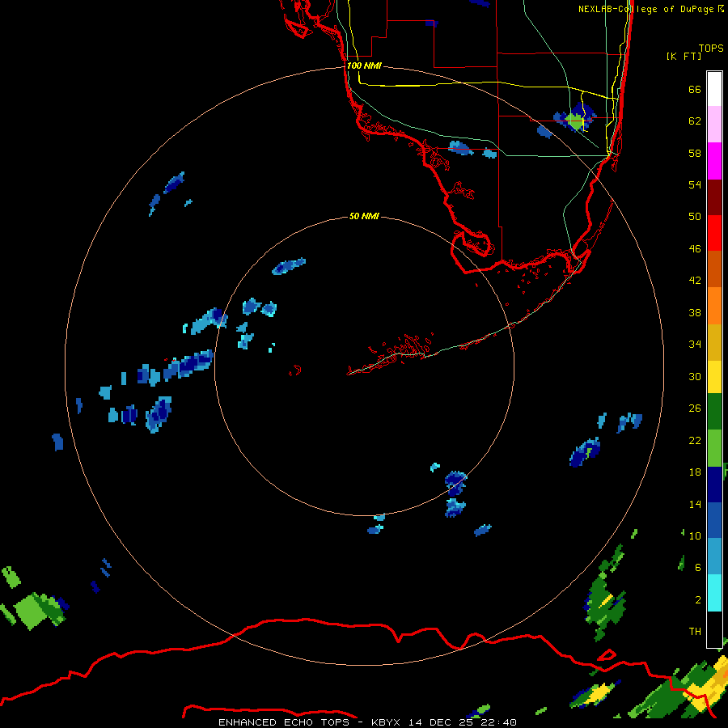Click the light green legend swatch
The height and width of the screenshot is (728, 728).
pyautogui.click(x=714, y=448)
